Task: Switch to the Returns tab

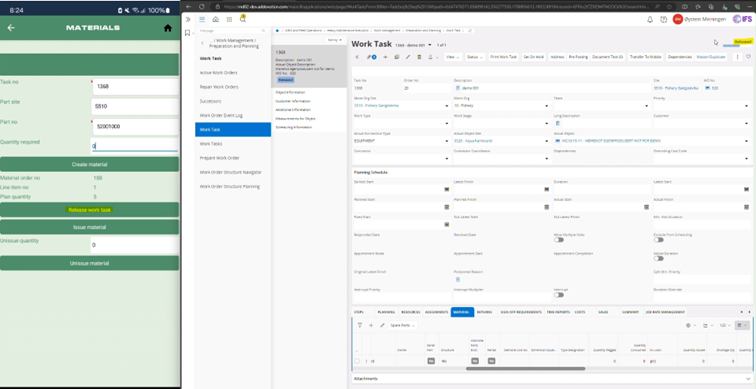Action: click(485, 312)
